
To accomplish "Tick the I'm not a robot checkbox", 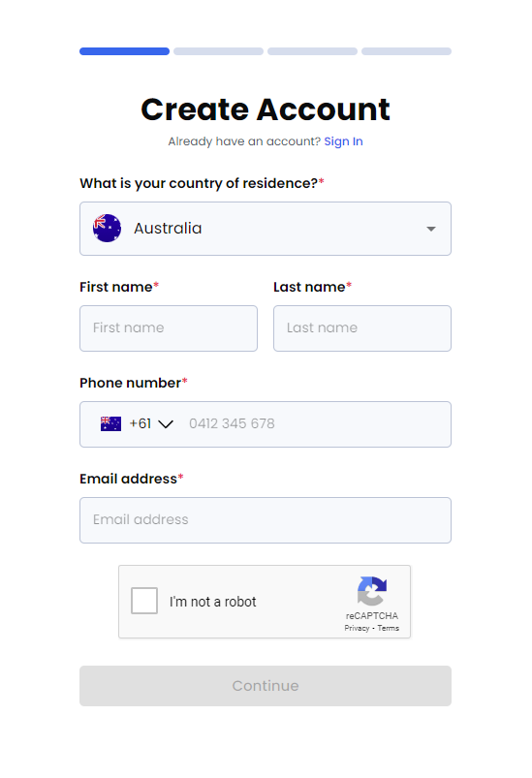I will pos(144,601).
